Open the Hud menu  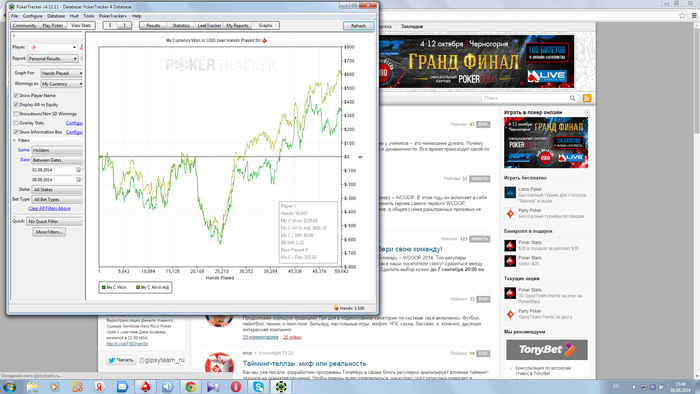74,16
